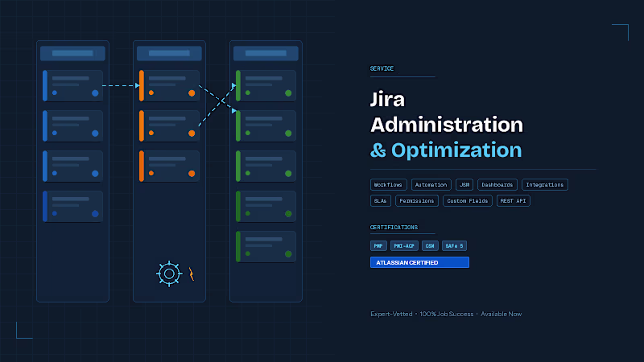The height and width of the screenshot is (362, 644).
Task: Open the topmost green card
Action: [x=266, y=86]
